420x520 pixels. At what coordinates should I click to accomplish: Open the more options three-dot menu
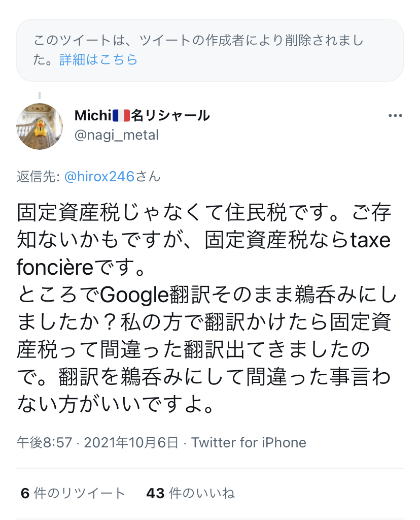[x=395, y=116]
